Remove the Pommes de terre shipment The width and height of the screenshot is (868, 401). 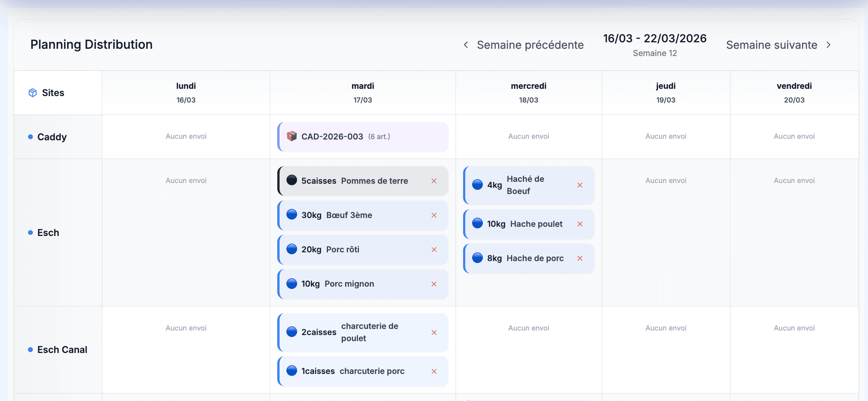coord(434,181)
